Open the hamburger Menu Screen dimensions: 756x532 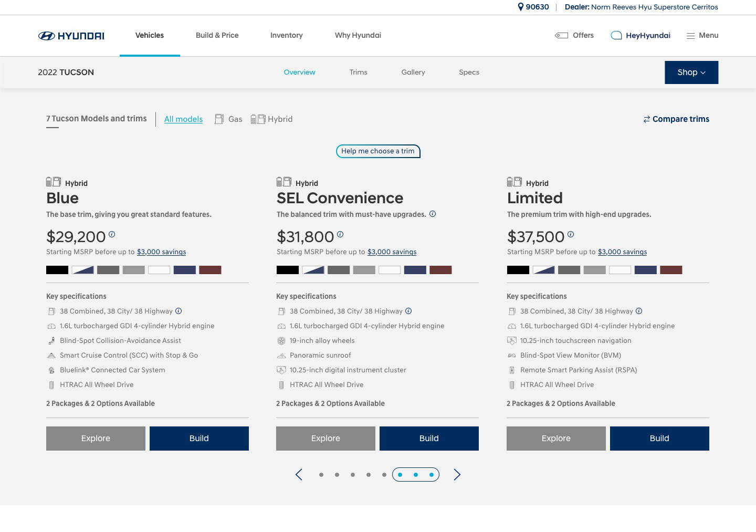click(702, 35)
